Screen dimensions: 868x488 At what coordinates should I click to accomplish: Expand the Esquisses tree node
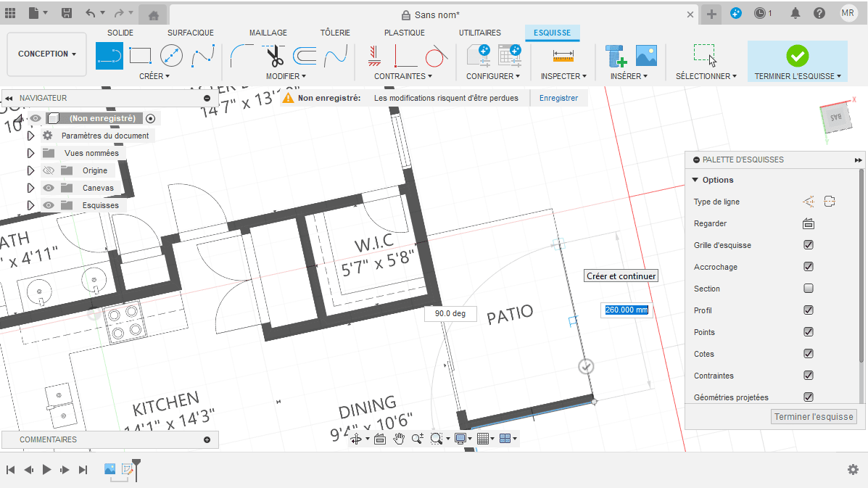tap(30, 205)
